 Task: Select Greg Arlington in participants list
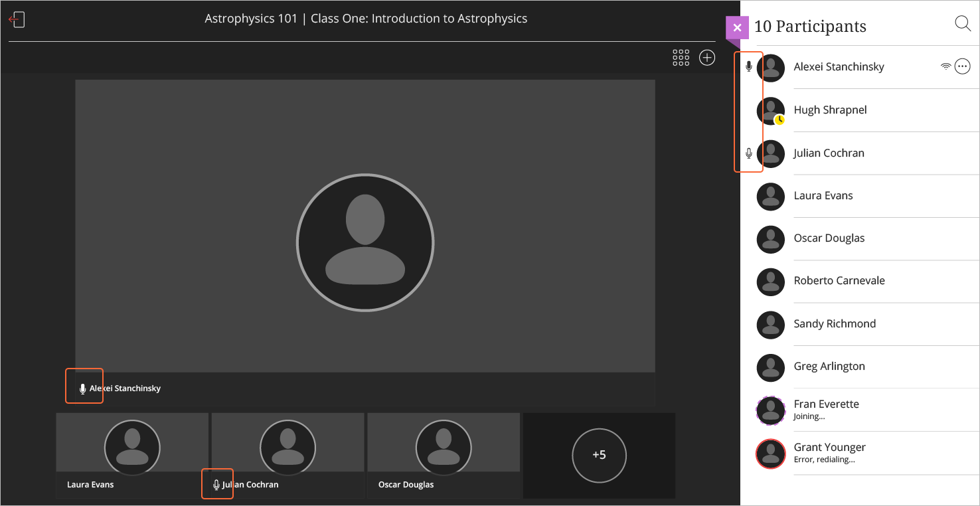tap(829, 367)
